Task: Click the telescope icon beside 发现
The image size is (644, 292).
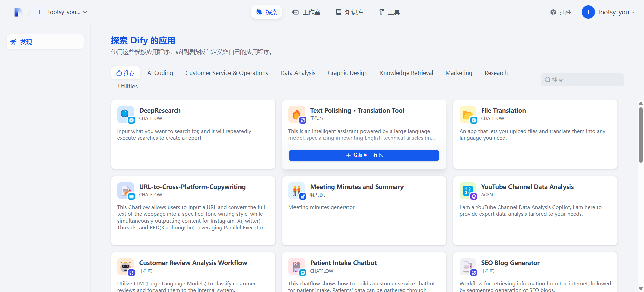Action: [x=13, y=42]
